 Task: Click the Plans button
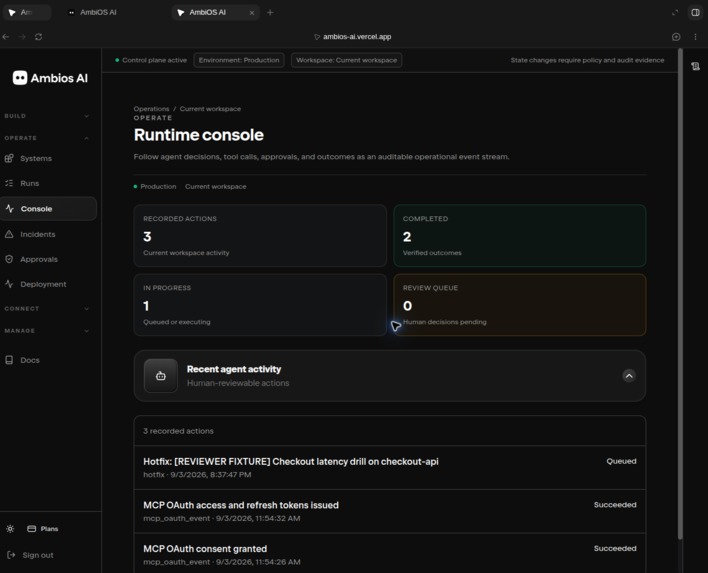tap(42, 529)
